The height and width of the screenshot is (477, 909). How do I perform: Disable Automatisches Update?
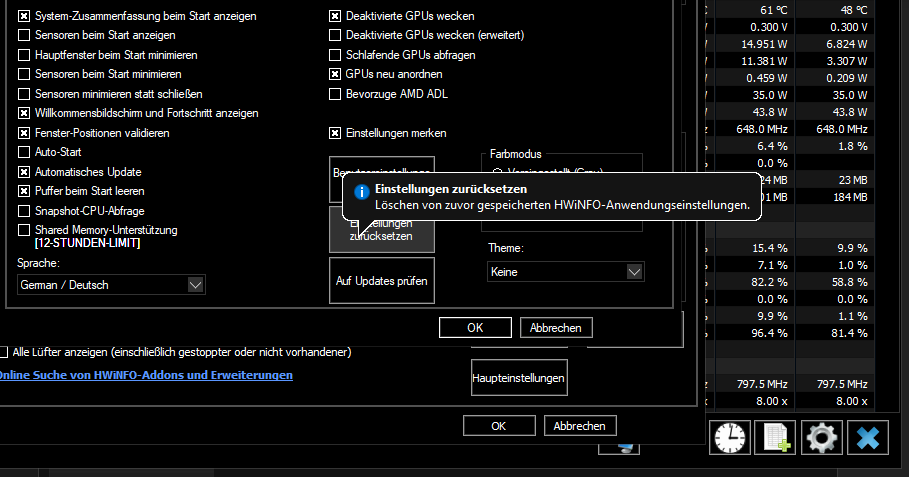pos(24,172)
